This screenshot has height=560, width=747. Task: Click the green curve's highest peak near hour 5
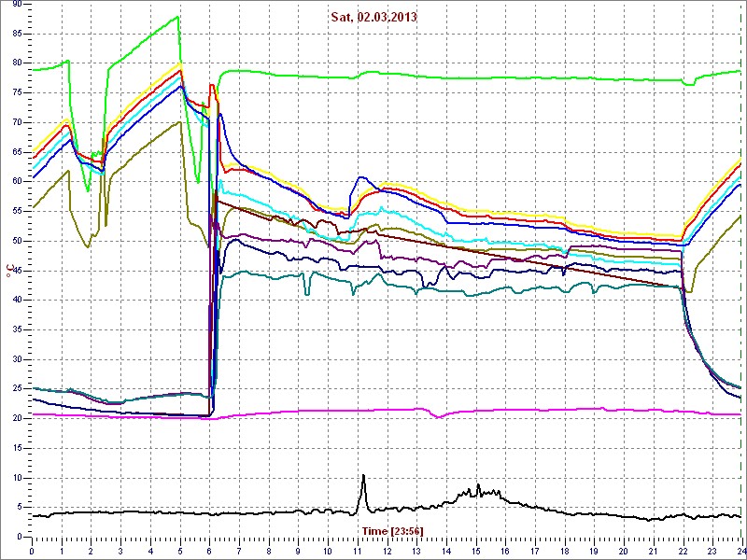point(177,17)
